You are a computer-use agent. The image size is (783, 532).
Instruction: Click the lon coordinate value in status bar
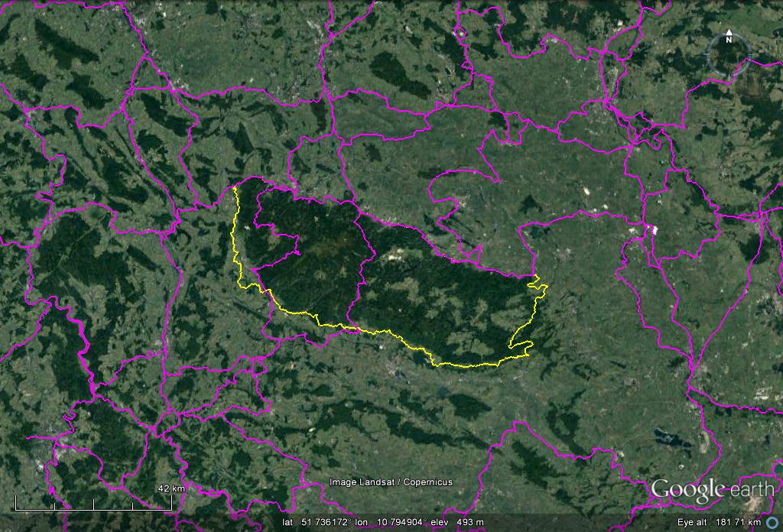[x=392, y=522]
